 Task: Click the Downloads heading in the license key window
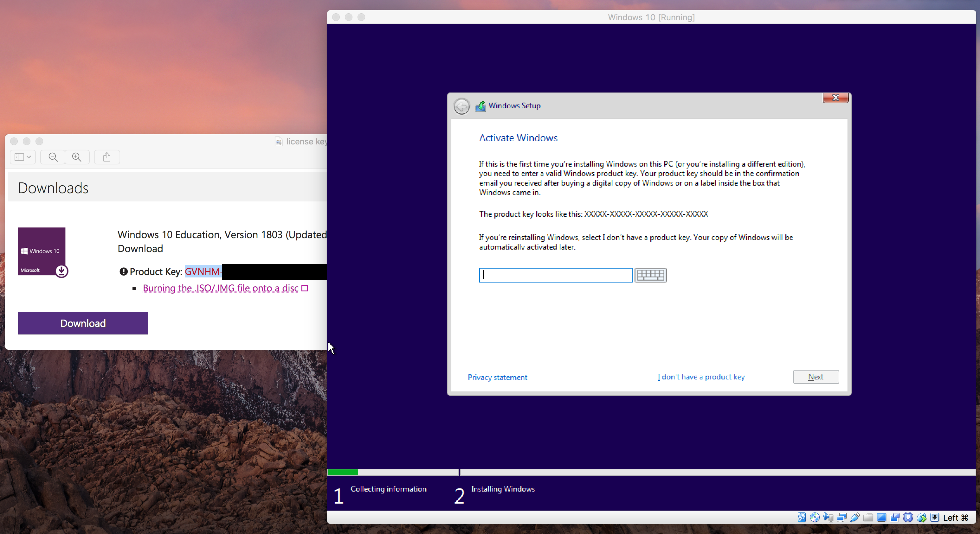click(x=53, y=188)
